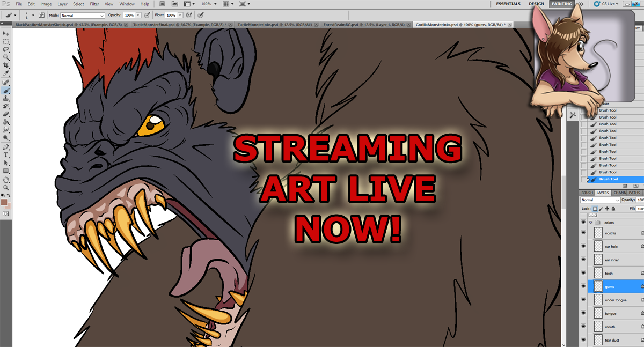
Task: Show more workspaces via double-arrow
Action: (x=581, y=4)
